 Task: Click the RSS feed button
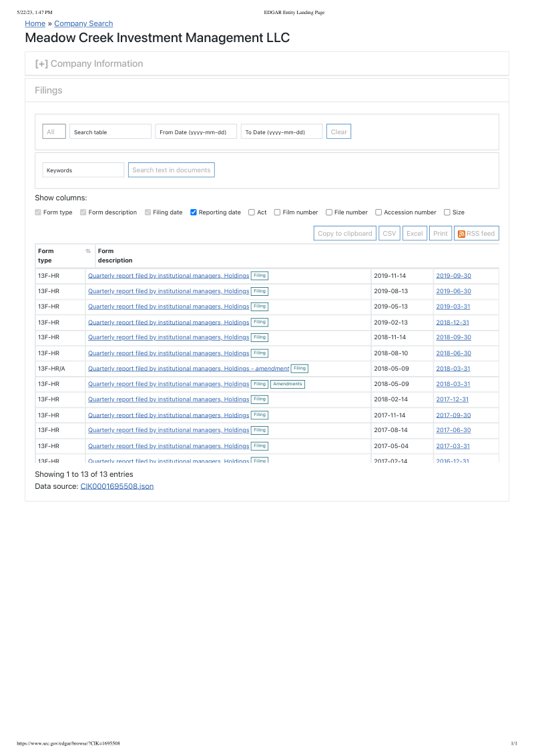(x=476, y=233)
